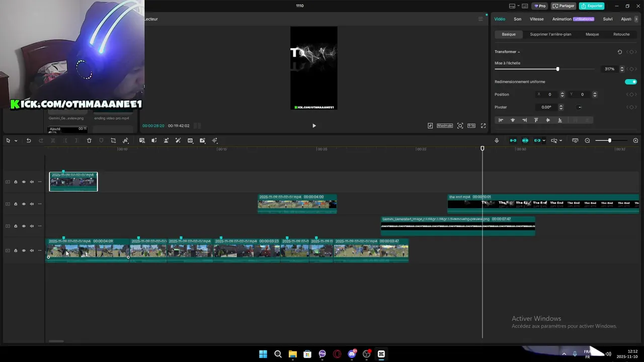This screenshot has height=362, width=644.
Task: Click the magic wand auto-enhance icon
Action: [x=178, y=141]
